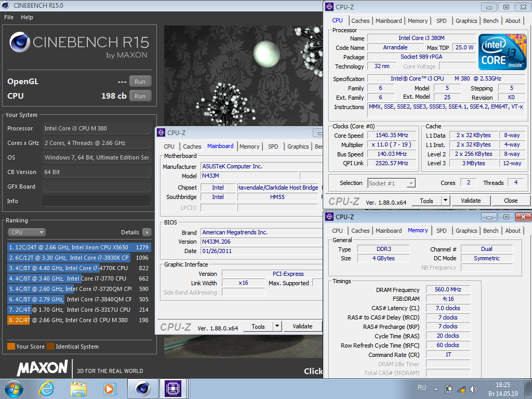The image size is (532, 399).
Task: Click the Cinebench R15 logo sphere
Action: [20, 43]
